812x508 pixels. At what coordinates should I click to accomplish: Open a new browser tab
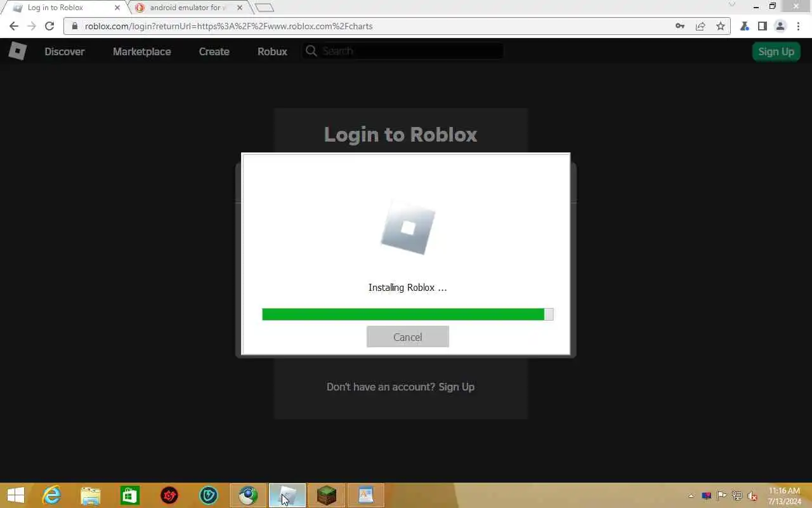click(265, 8)
